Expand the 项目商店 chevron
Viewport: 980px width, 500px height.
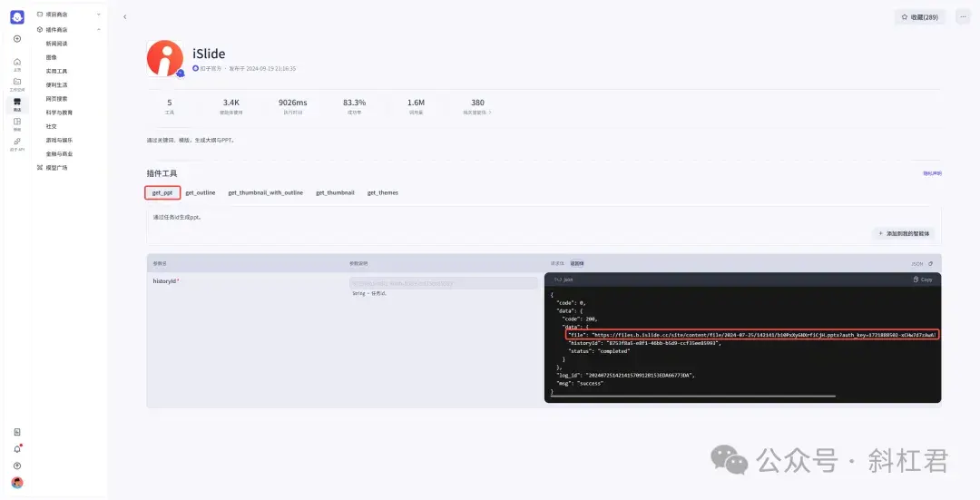tap(99, 14)
